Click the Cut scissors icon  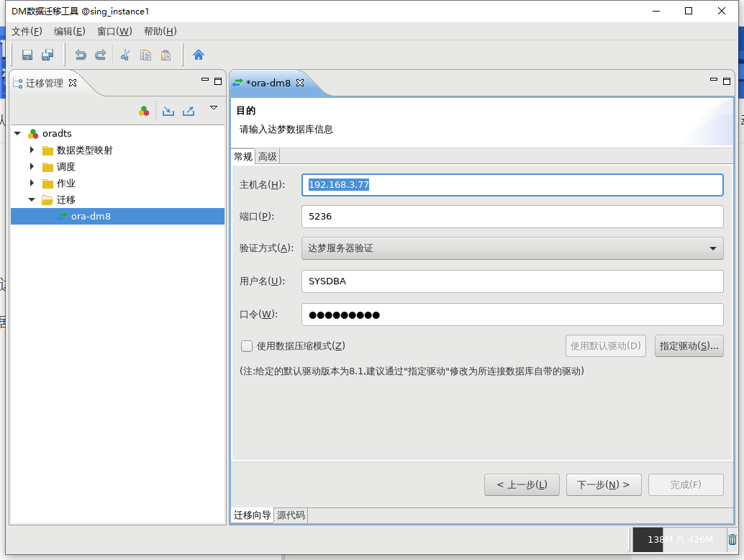125,55
